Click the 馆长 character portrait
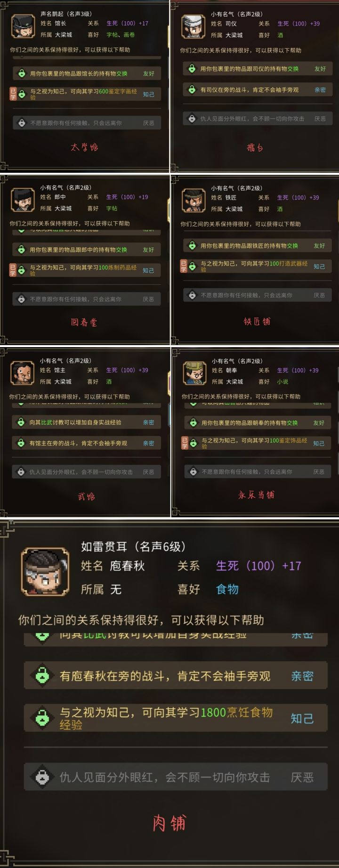 point(22,27)
